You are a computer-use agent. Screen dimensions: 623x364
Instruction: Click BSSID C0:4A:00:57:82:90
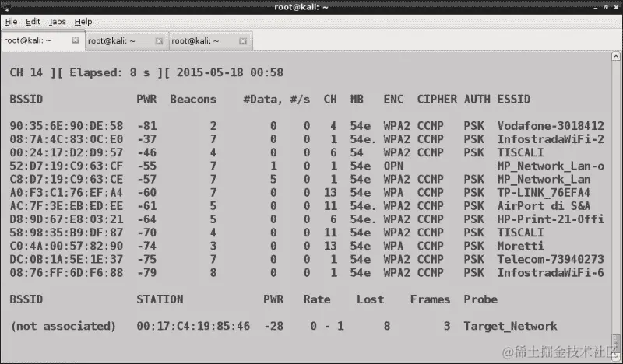(x=66, y=246)
